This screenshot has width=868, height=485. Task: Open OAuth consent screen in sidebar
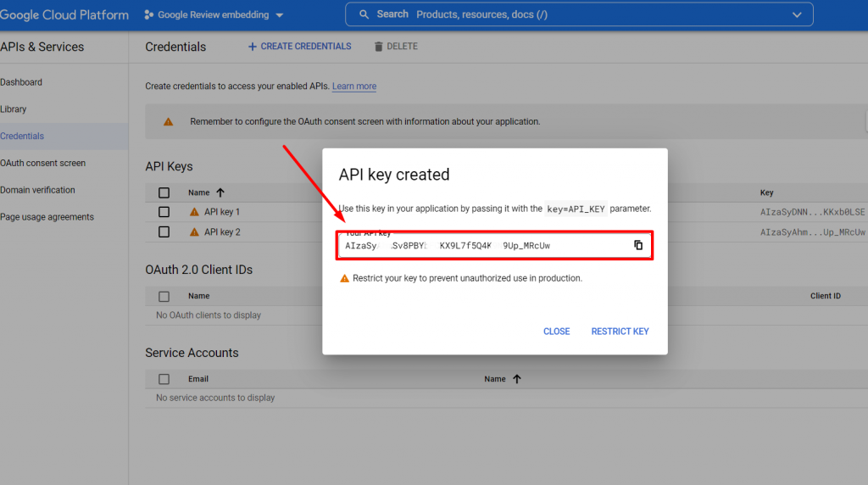[42, 164]
